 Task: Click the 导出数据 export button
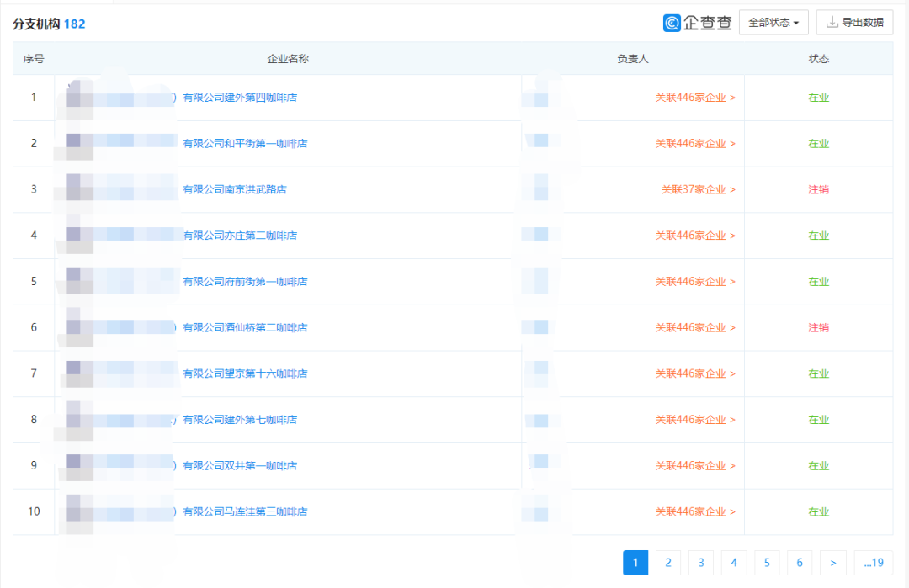pos(854,23)
